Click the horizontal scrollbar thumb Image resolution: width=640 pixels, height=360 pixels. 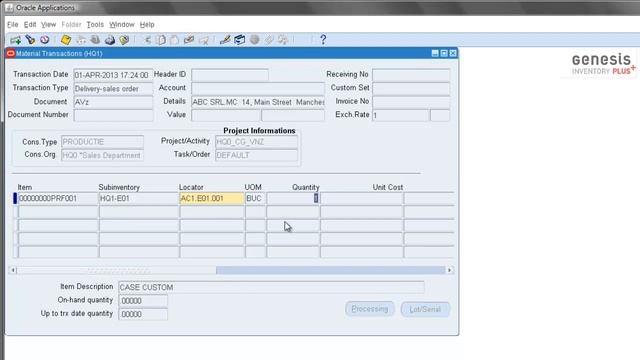(116, 270)
